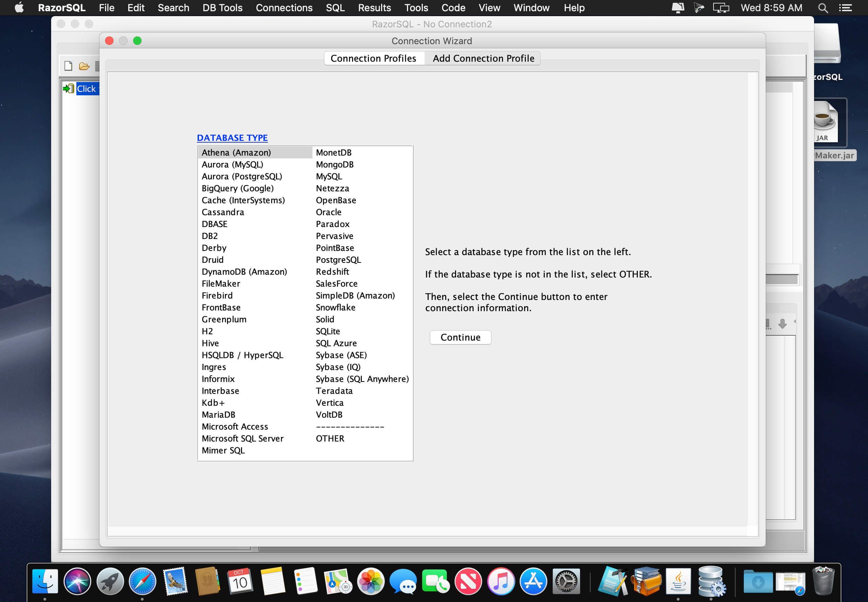The image size is (868, 602).
Task: Open the Connections menu
Action: point(284,8)
